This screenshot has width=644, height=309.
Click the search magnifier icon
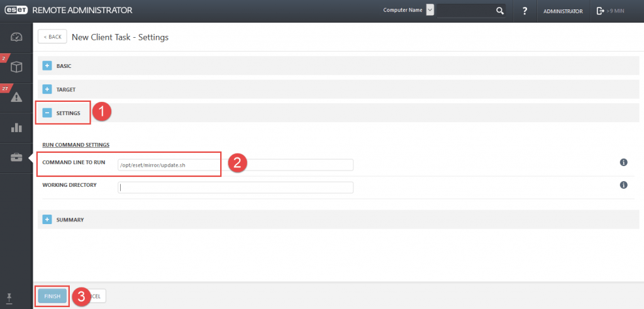pos(500,11)
